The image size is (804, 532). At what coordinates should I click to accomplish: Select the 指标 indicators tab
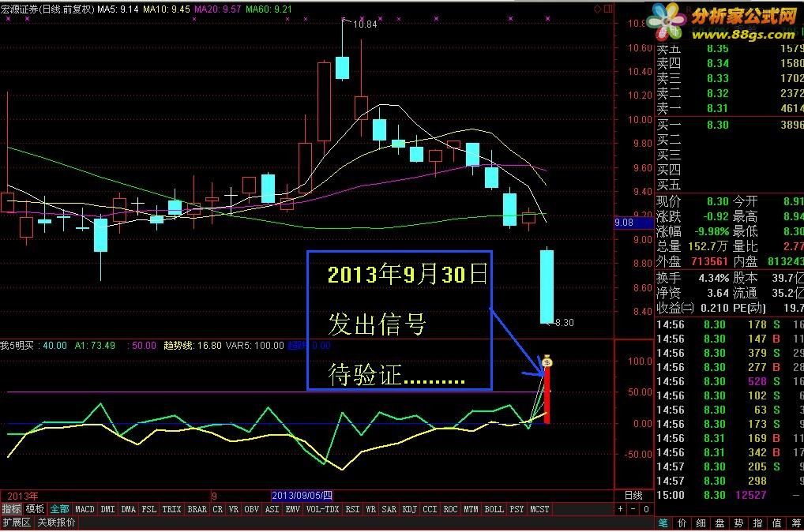coord(11,509)
